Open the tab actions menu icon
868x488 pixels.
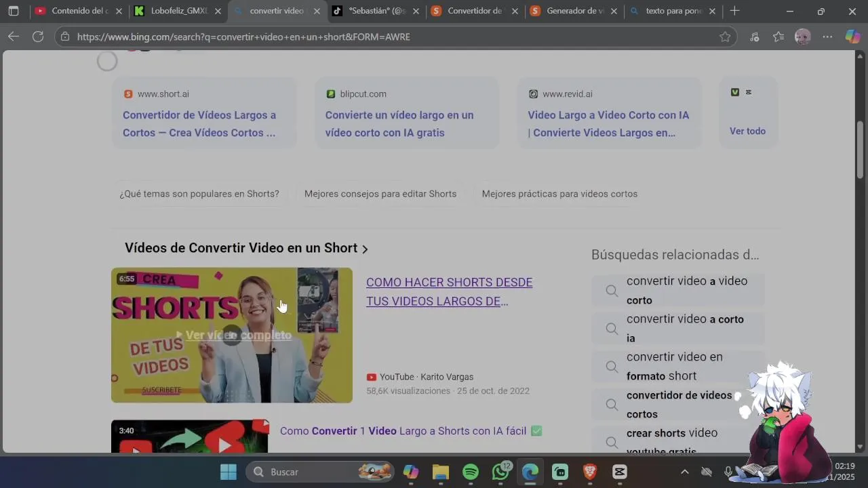pos(14,11)
